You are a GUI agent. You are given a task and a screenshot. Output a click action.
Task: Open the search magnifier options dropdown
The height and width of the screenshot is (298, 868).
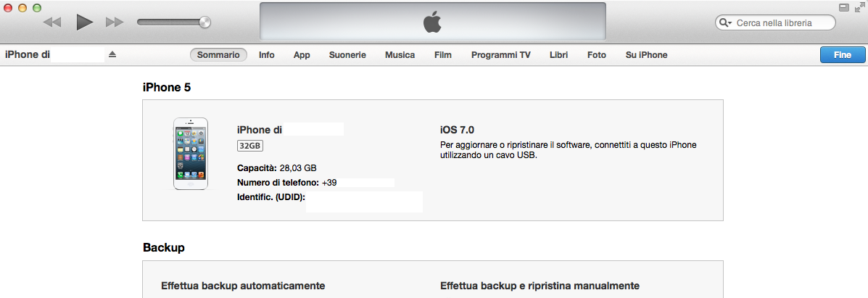tap(725, 23)
